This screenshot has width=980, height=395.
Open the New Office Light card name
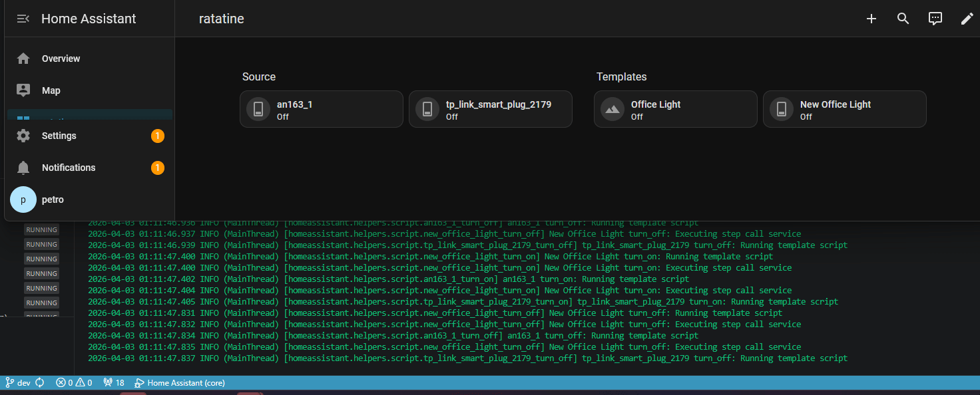click(x=836, y=104)
